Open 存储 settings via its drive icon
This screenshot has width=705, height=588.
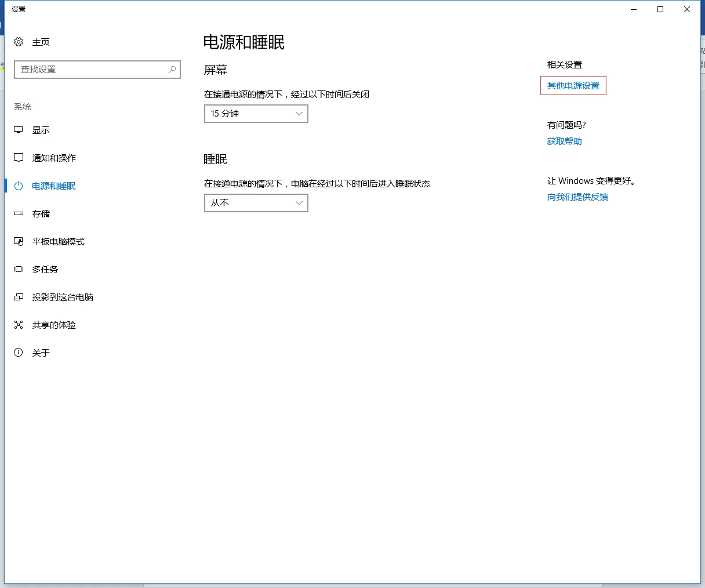(18, 213)
